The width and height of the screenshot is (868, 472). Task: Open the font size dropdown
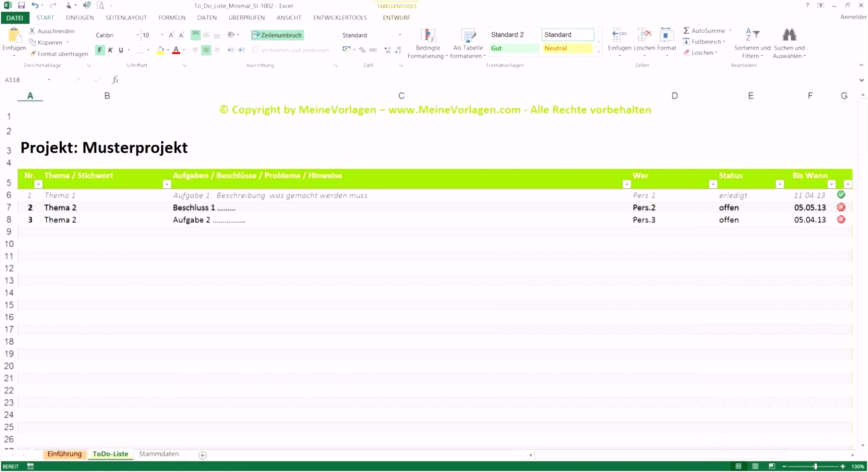(162, 35)
